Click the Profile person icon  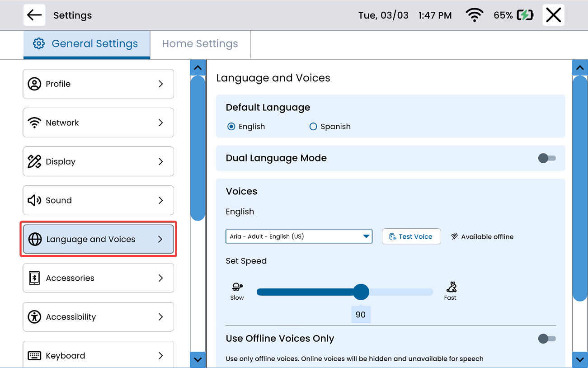[34, 84]
